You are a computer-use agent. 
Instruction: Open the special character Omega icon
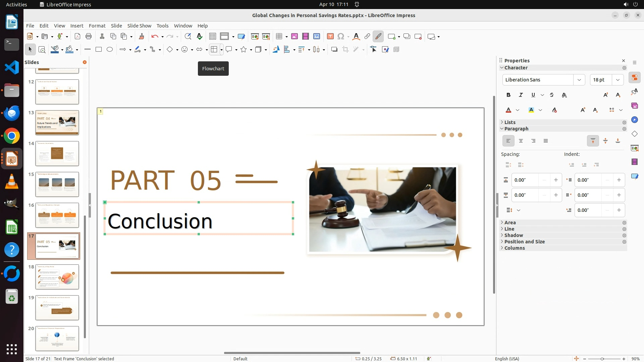point(341,37)
